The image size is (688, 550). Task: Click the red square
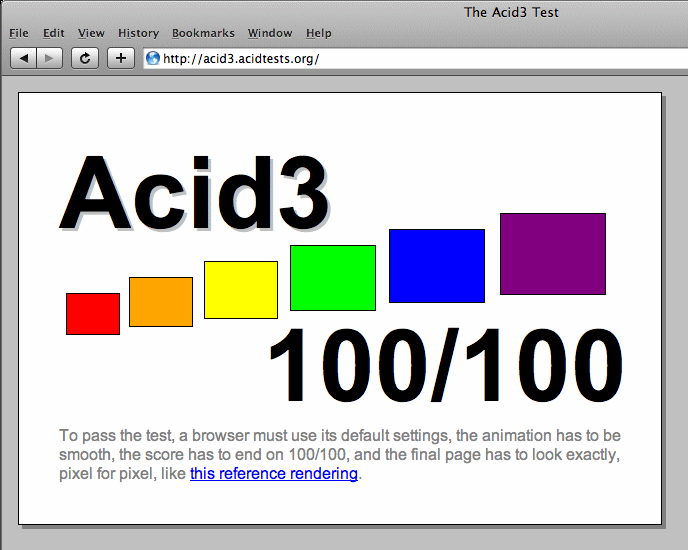[x=93, y=314]
